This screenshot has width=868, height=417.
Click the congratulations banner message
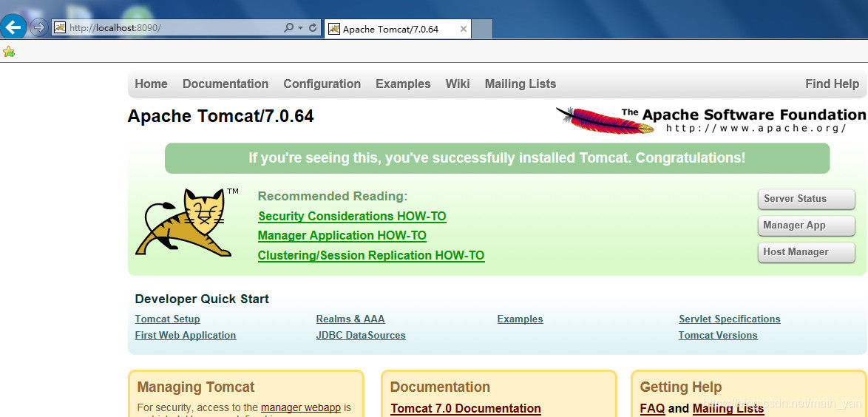[x=497, y=157]
